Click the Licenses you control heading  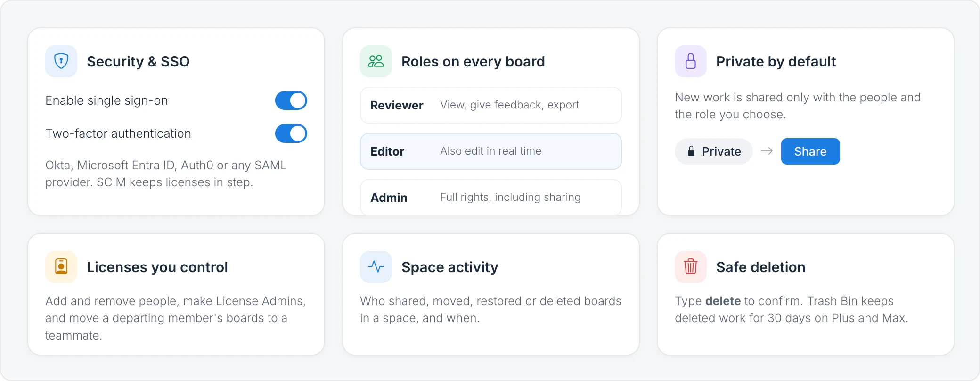[x=157, y=267]
